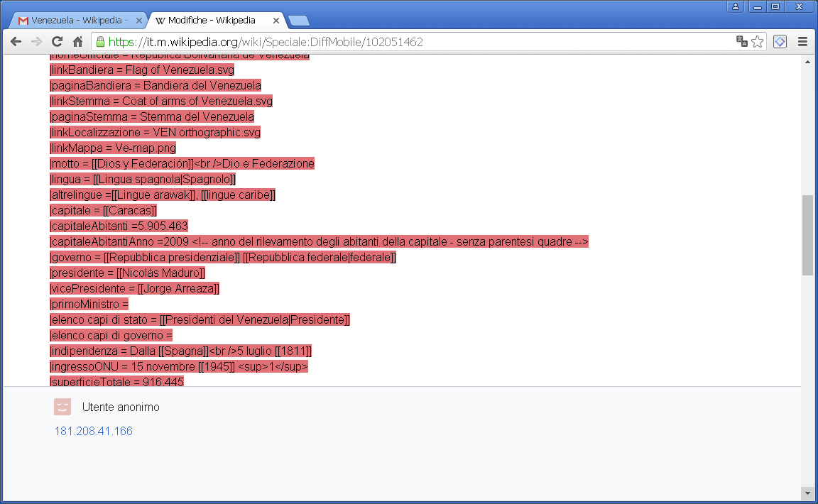This screenshot has height=504, width=818.
Task: Go back to the previous page
Action: [16, 42]
